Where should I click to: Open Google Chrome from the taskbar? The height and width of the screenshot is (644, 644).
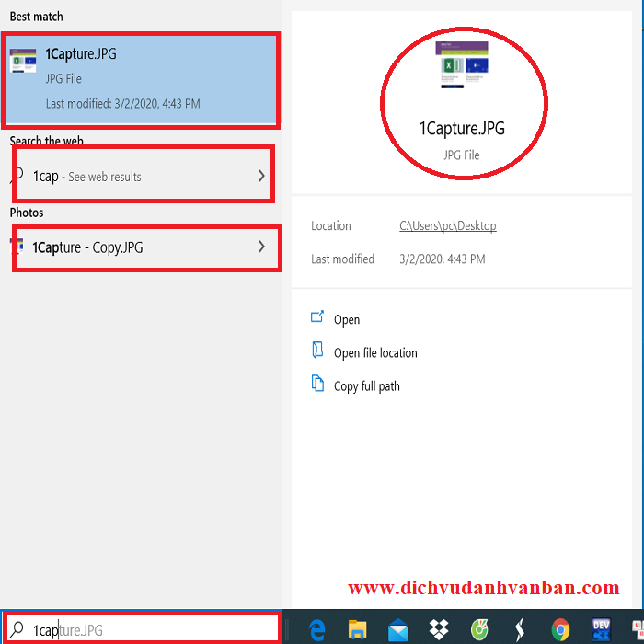[560, 629]
